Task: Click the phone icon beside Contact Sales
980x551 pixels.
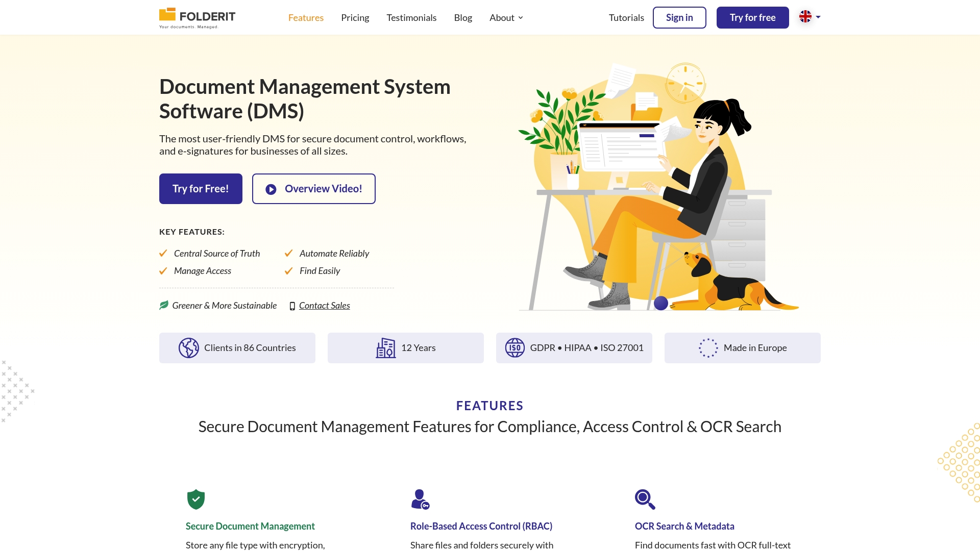Action: point(292,306)
